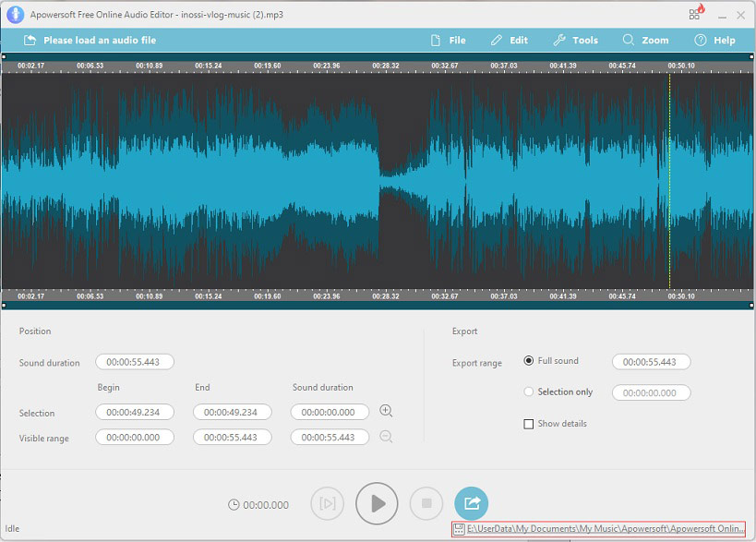Open the flame-badged apps grid icon
Viewport: 756px width, 542px height.
coord(697,13)
